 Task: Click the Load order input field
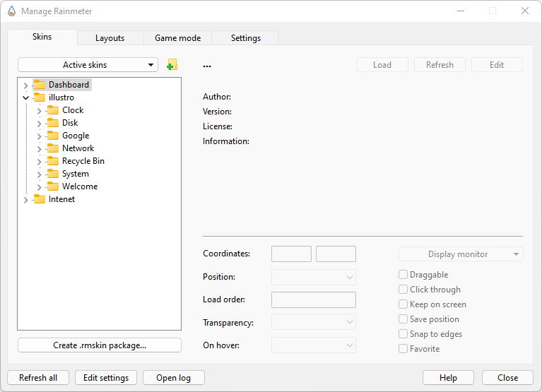[x=314, y=299]
